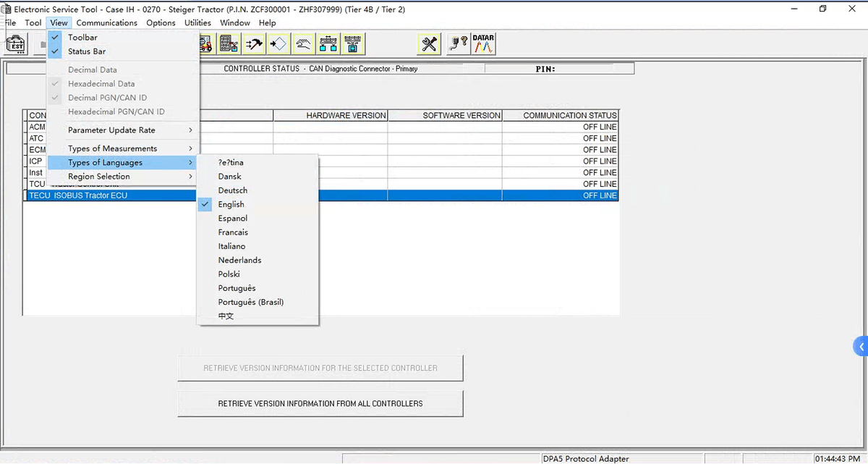This screenshot has width=868, height=464.
Task: Click the hand toolbar icon
Action: (304, 44)
